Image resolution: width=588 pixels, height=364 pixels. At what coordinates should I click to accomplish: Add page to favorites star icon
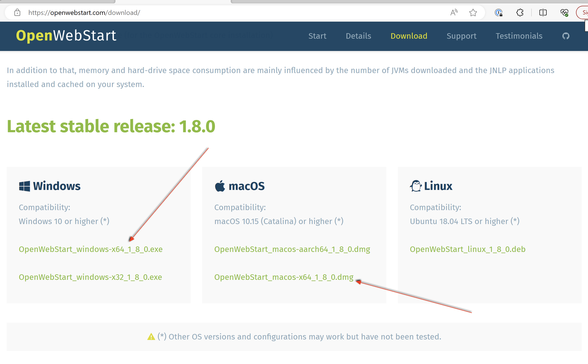[x=473, y=13]
